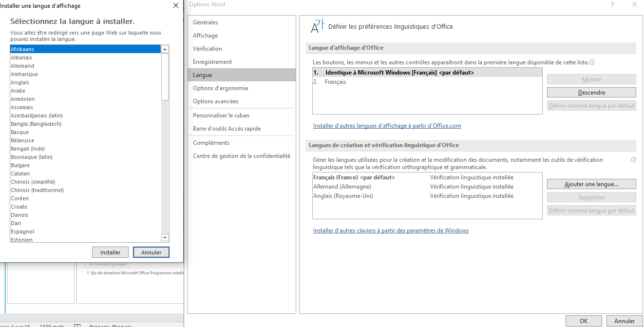
Task: Open Options d'ergonomie category
Action: click(x=241, y=88)
